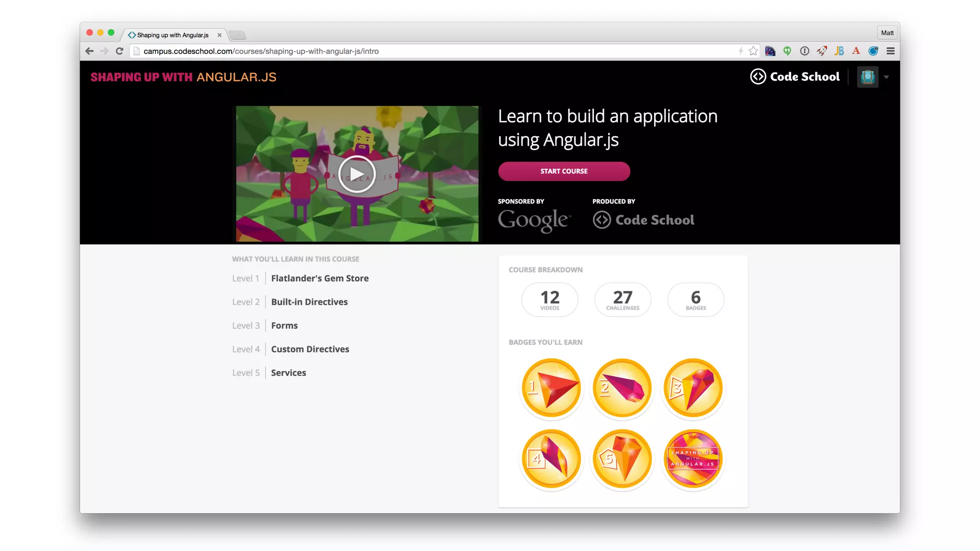The image size is (980, 551).
Task: Click the lightning bolt icon in address bar
Action: pyautogui.click(x=741, y=51)
